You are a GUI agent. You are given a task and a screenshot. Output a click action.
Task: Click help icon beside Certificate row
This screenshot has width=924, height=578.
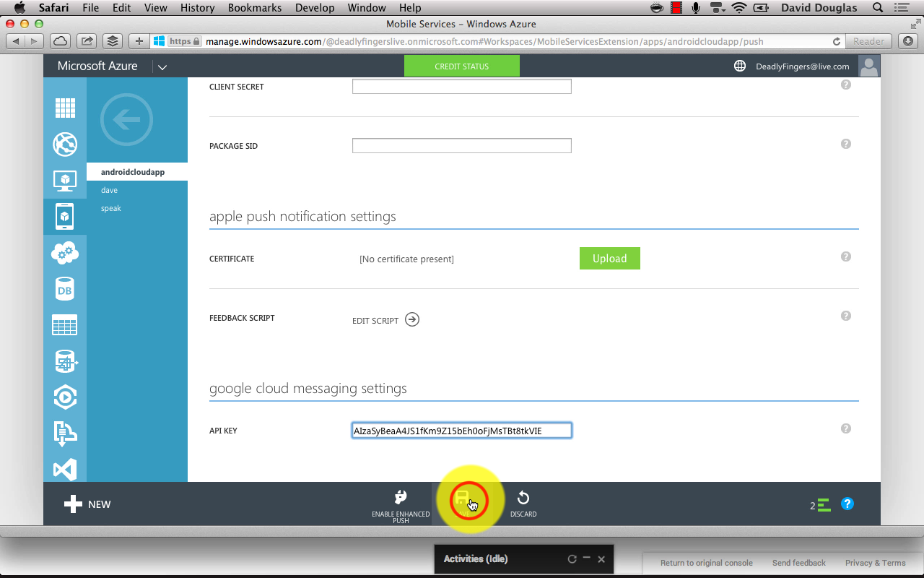tap(846, 256)
